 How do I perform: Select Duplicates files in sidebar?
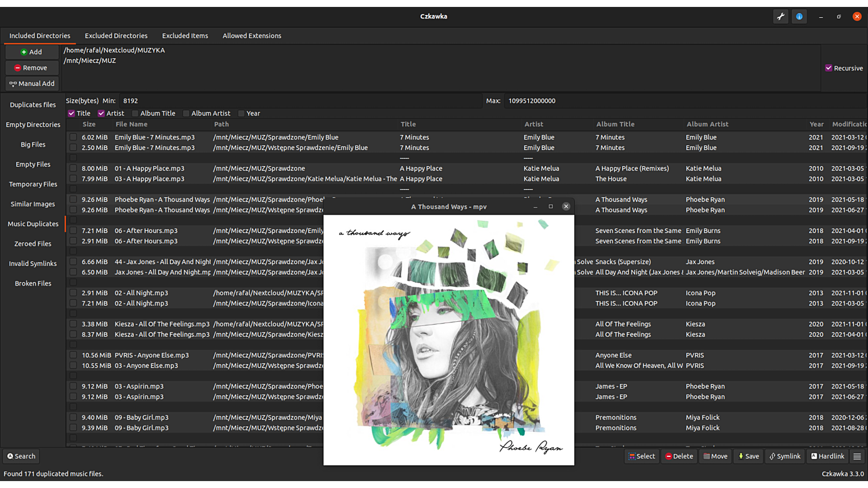point(33,105)
